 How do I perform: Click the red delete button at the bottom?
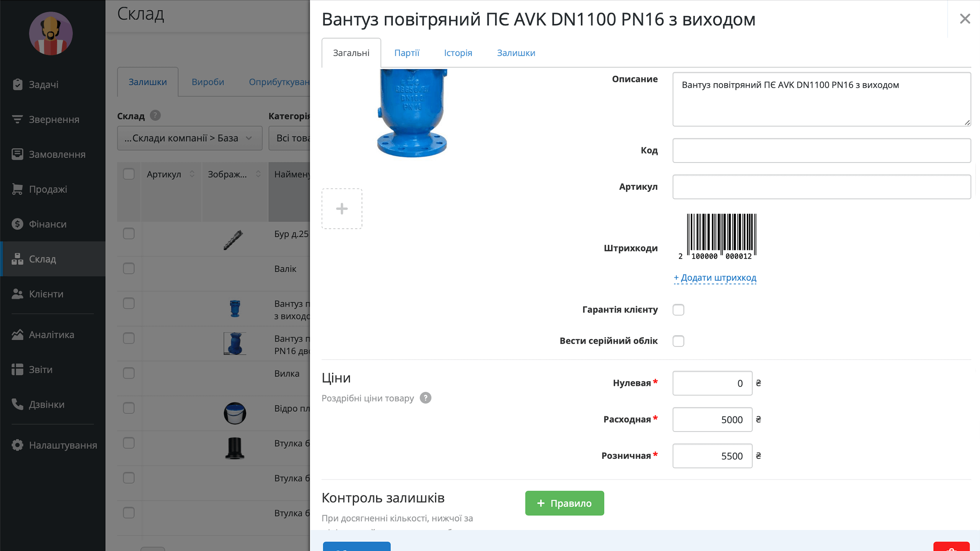click(952, 546)
